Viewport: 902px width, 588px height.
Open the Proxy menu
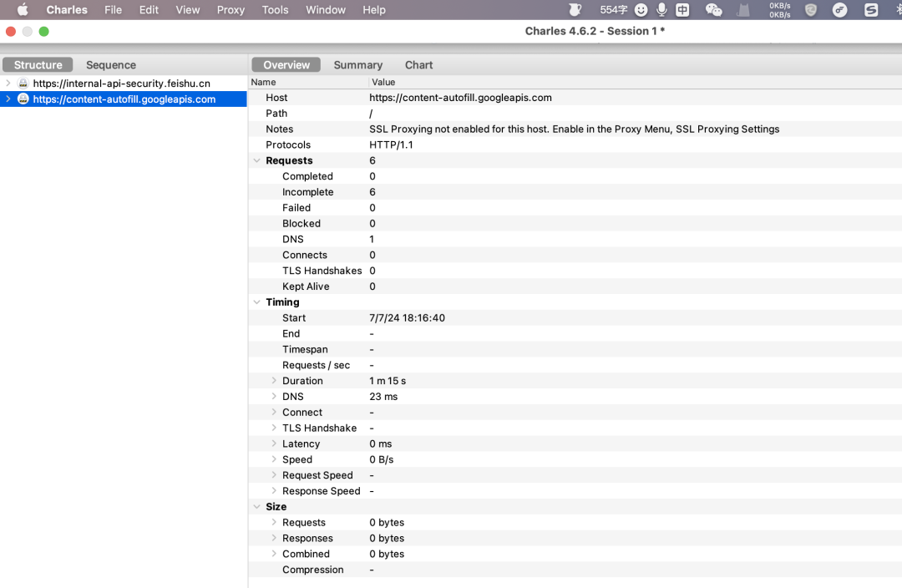click(x=231, y=10)
